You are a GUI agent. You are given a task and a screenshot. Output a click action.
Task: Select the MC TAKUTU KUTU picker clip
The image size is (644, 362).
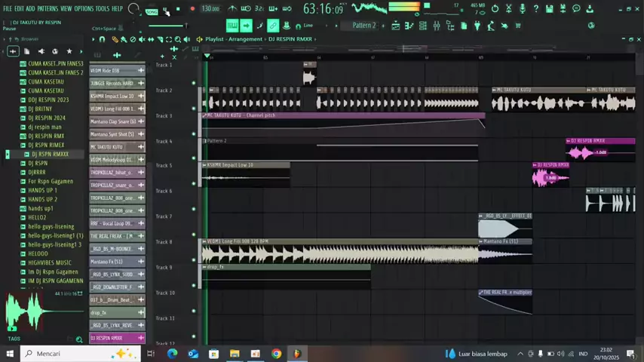pyautogui.click(x=112, y=147)
